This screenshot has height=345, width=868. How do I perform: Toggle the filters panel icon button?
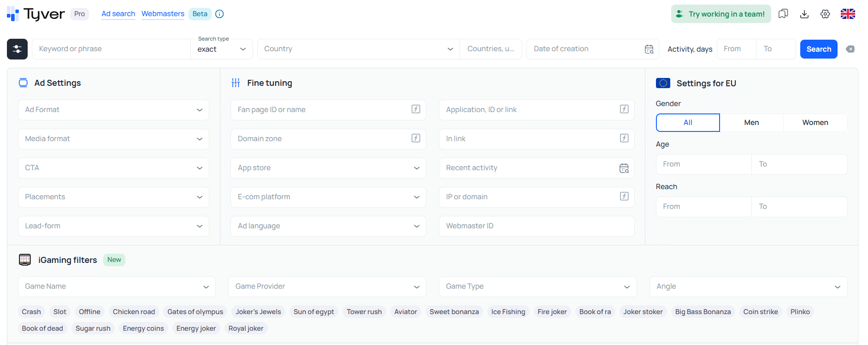click(17, 49)
